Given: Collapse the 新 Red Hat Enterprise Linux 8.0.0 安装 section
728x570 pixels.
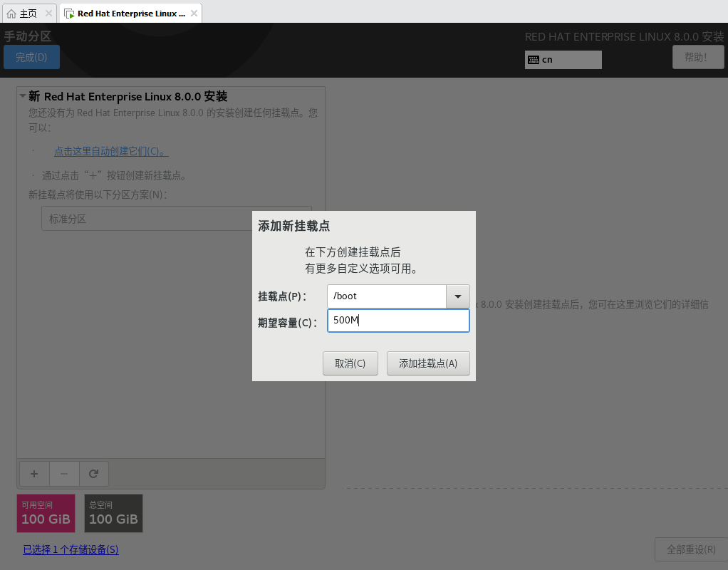Looking at the screenshot, I should tap(22, 96).
